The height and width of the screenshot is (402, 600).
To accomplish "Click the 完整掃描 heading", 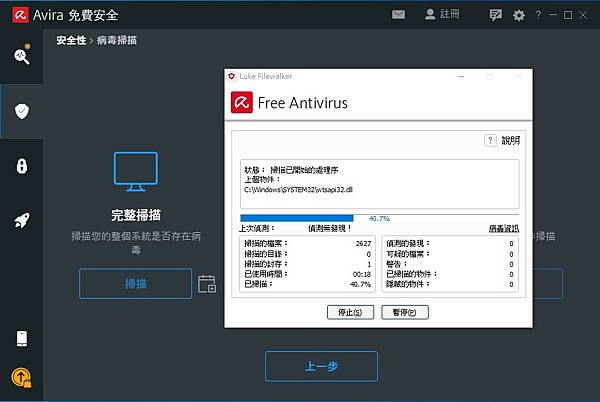I will (x=136, y=215).
